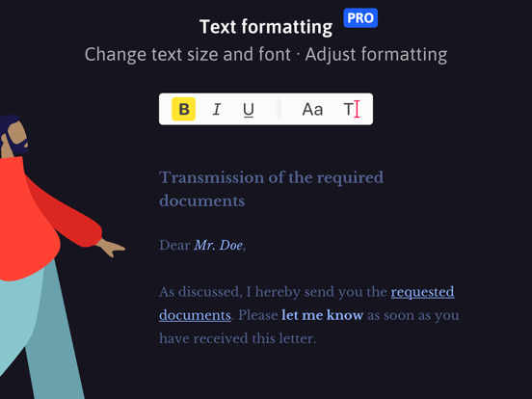Screen dimensions: 532x399
Task: Click the bold 'let me know' text
Action: (322, 315)
